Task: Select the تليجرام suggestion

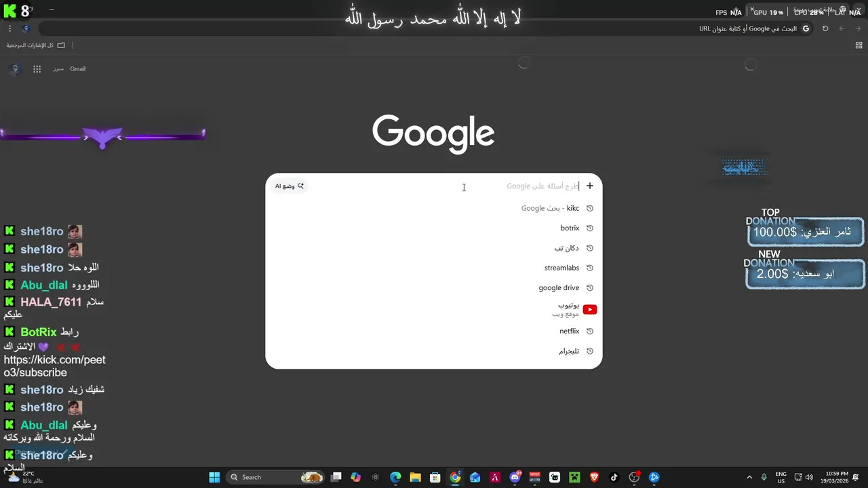Action: pos(434,351)
